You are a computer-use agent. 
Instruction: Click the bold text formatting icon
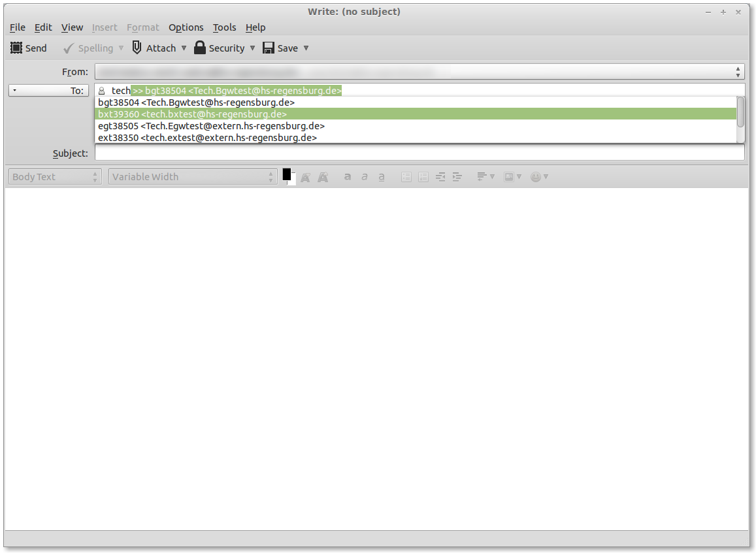click(348, 177)
